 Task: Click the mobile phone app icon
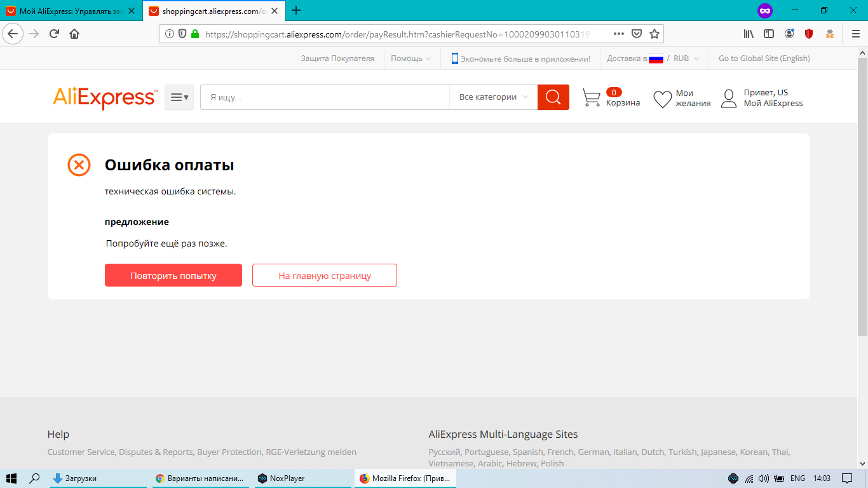(x=455, y=58)
